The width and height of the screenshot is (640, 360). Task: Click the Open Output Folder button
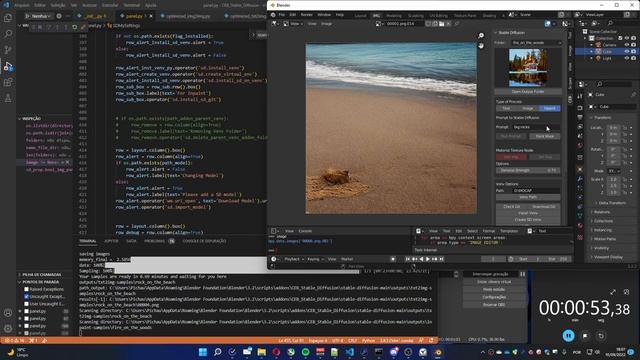pos(528,92)
